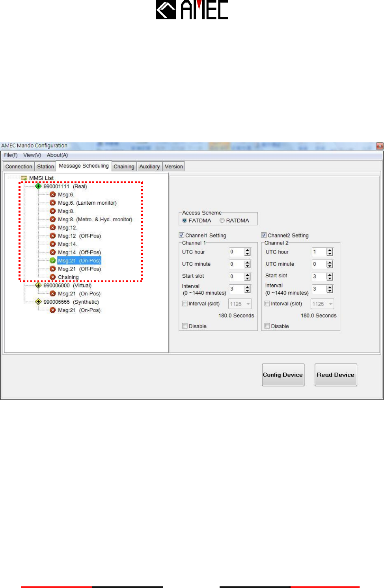Toggle the Channel1 Setting checkbox
Viewport: 384px width, 588px height.
click(x=181, y=235)
